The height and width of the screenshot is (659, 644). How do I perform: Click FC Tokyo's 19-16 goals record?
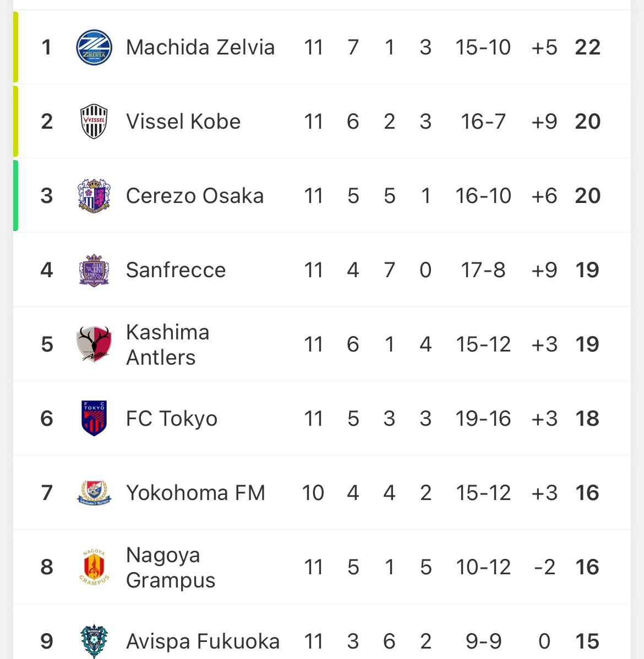pyautogui.click(x=483, y=419)
